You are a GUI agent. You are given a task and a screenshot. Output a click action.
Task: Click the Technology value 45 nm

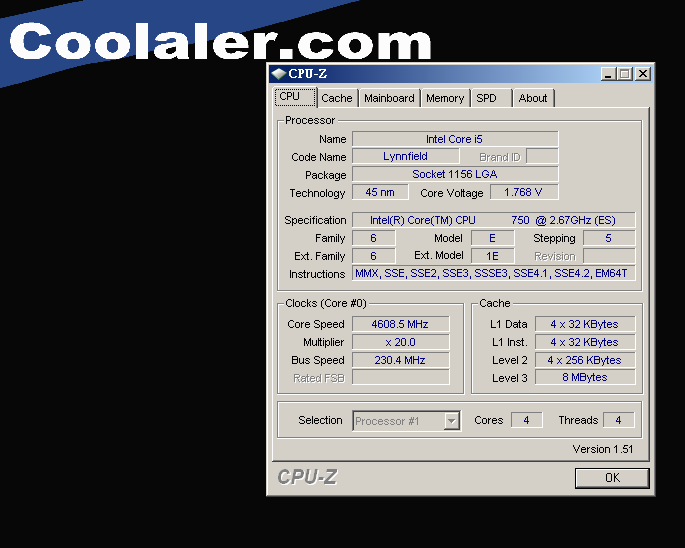(x=380, y=192)
